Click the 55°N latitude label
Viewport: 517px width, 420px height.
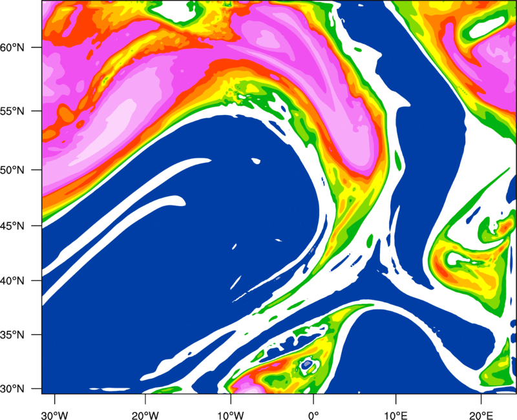point(12,111)
